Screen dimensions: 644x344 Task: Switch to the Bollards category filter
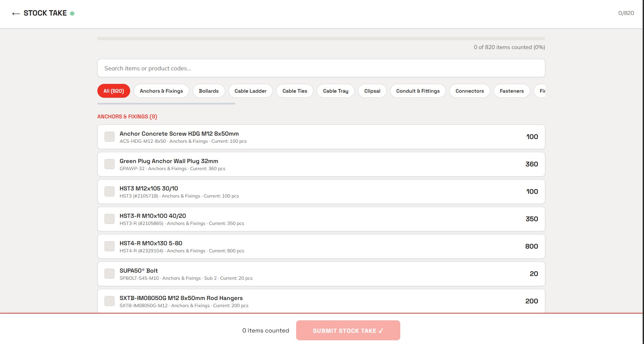click(x=209, y=91)
